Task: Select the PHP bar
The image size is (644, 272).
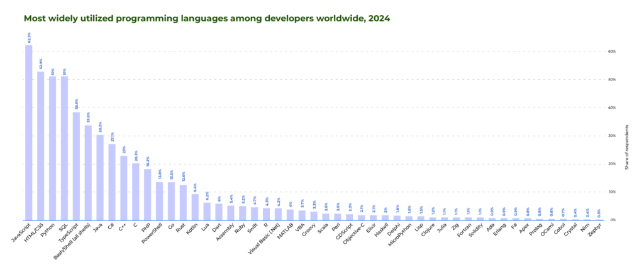Action: pos(147,194)
